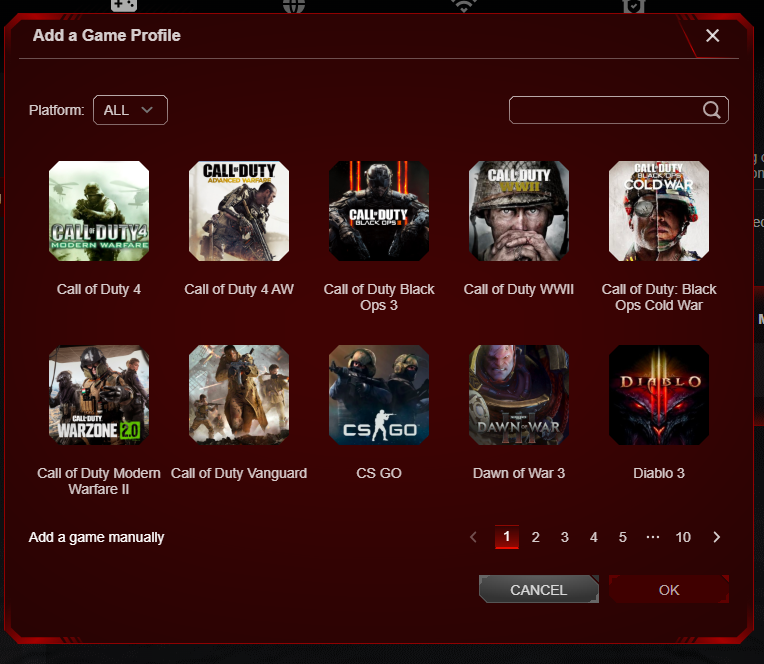Choose the Dawn of War 3 icon

[519, 395]
